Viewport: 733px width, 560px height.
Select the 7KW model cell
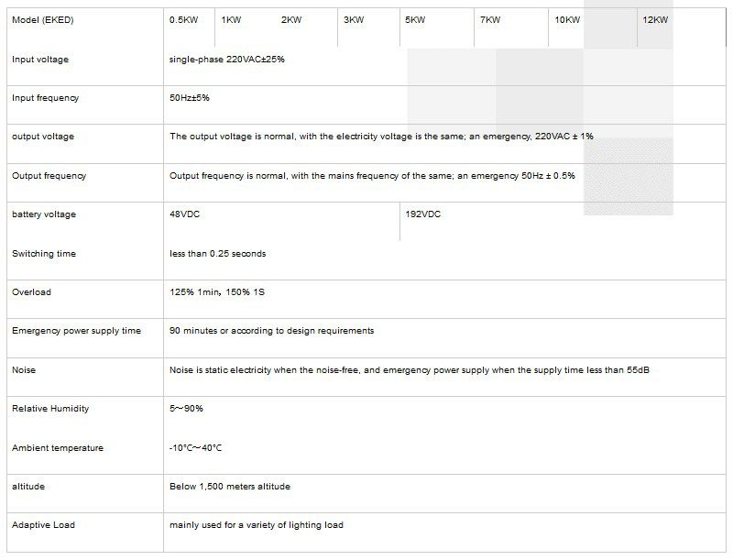tap(489, 20)
